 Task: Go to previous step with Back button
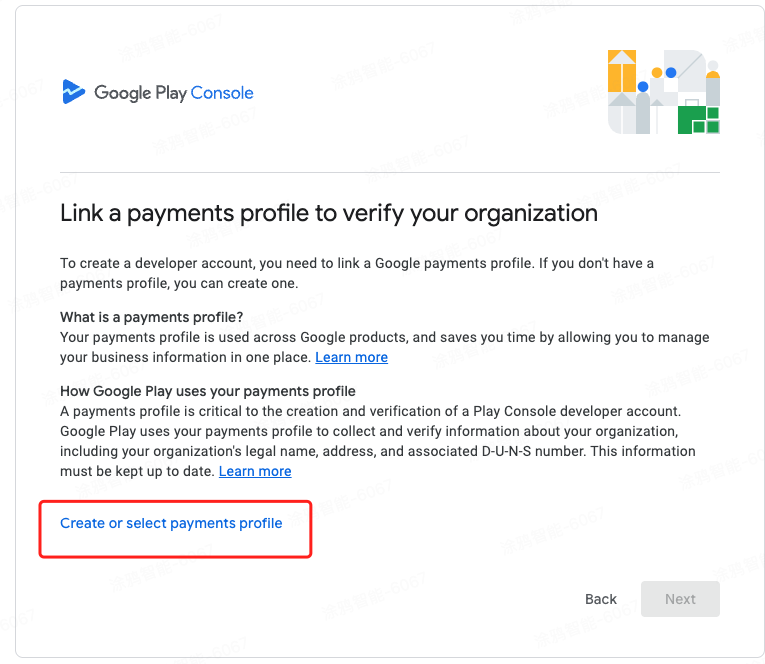click(601, 599)
